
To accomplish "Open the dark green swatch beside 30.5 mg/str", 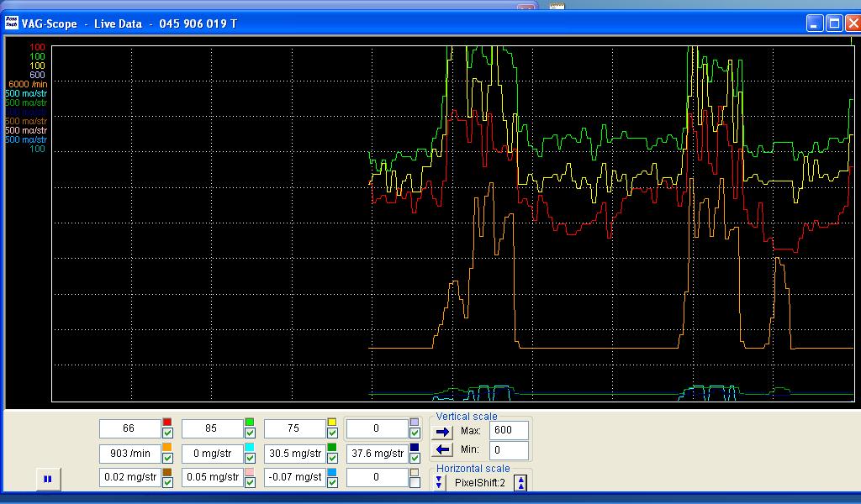I will click(331, 447).
